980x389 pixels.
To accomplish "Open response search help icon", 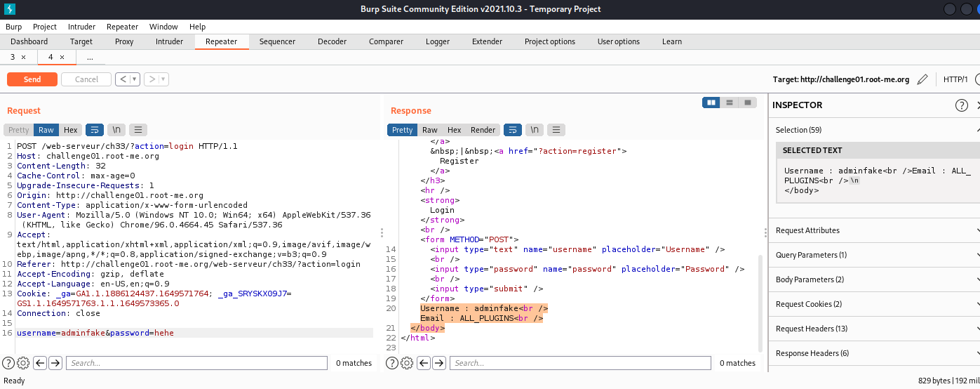I will coord(392,363).
